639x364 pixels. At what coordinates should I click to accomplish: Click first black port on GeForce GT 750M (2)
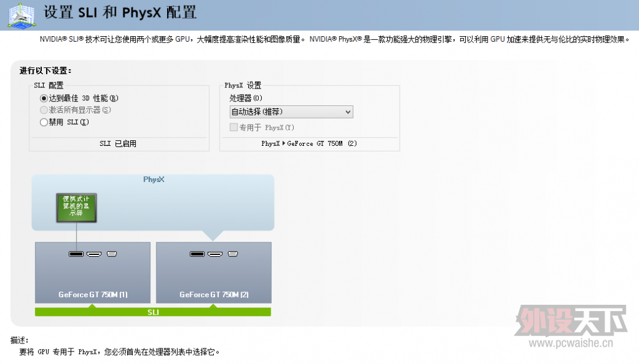[197, 254]
